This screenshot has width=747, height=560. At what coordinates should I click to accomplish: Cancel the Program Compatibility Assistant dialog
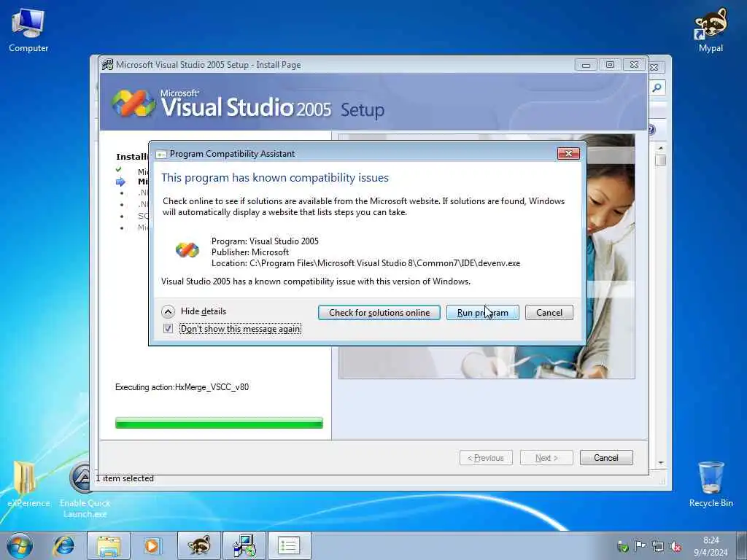tap(549, 313)
